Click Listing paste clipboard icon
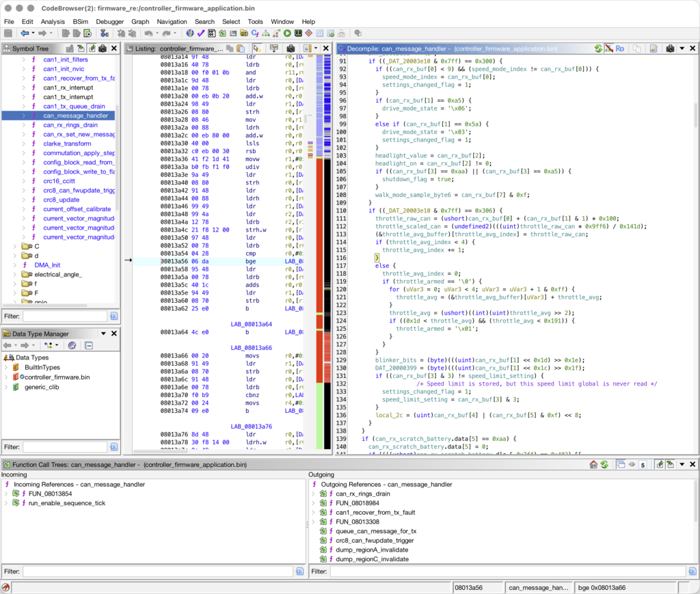The width and height of the screenshot is (700, 594). [x=241, y=49]
